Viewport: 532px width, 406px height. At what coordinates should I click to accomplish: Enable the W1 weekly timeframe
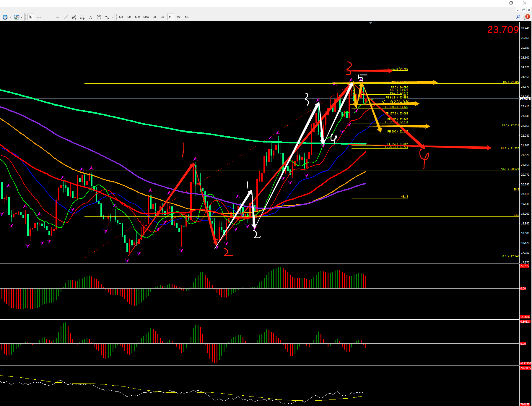[x=179, y=17]
